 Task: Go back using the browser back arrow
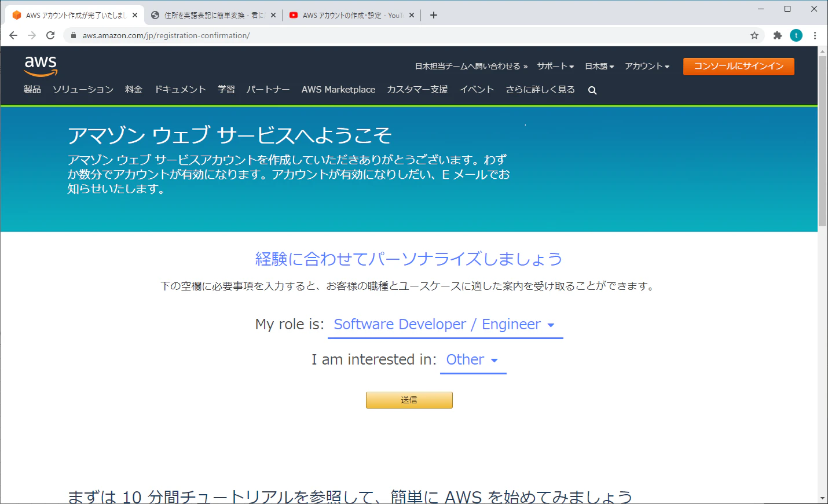click(13, 35)
